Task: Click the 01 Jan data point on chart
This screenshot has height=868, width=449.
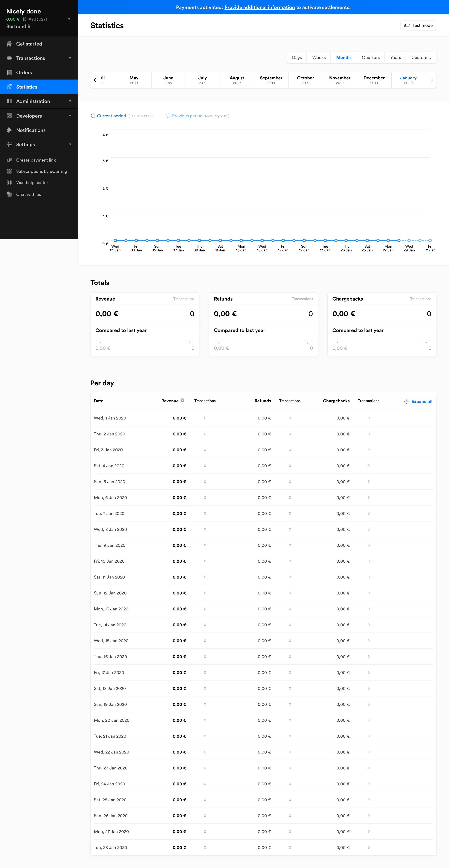Action: pyautogui.click(x=115, y=240)
